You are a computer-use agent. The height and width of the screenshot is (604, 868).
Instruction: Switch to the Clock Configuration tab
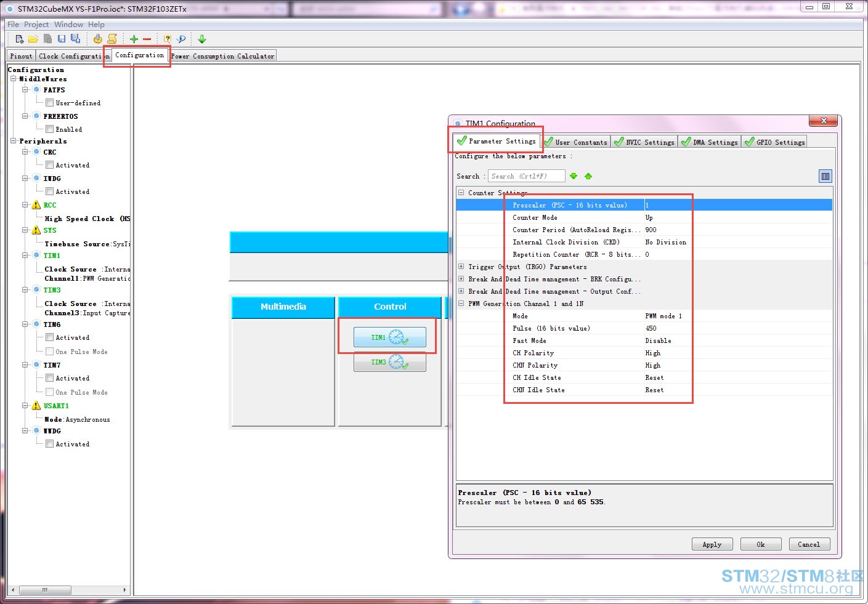pyautogui.click(x=74, y=56)
